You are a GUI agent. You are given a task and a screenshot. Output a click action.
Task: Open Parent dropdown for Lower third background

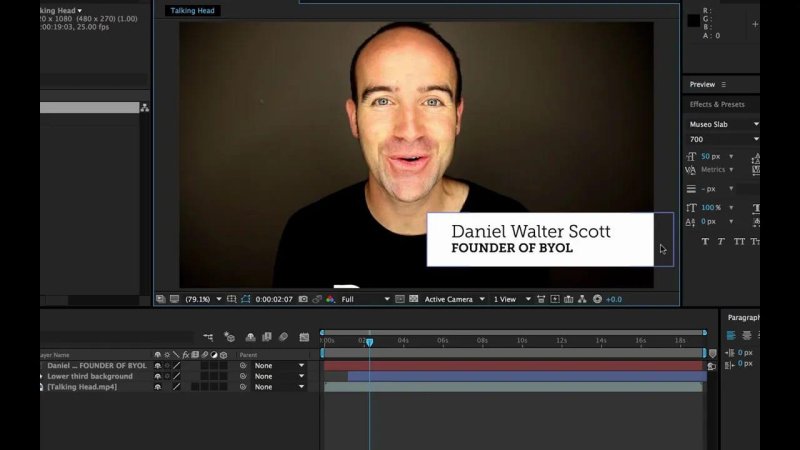(x=279, y=376)
